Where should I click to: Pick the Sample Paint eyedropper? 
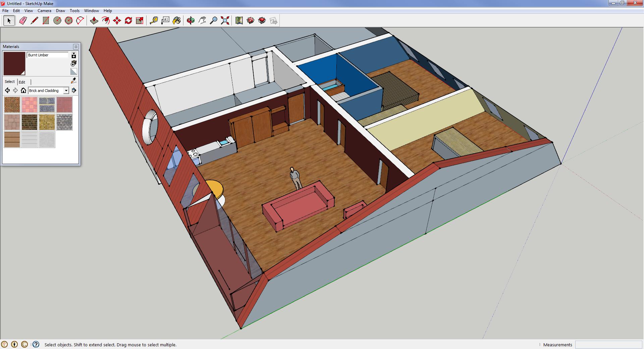coord(73,81)
